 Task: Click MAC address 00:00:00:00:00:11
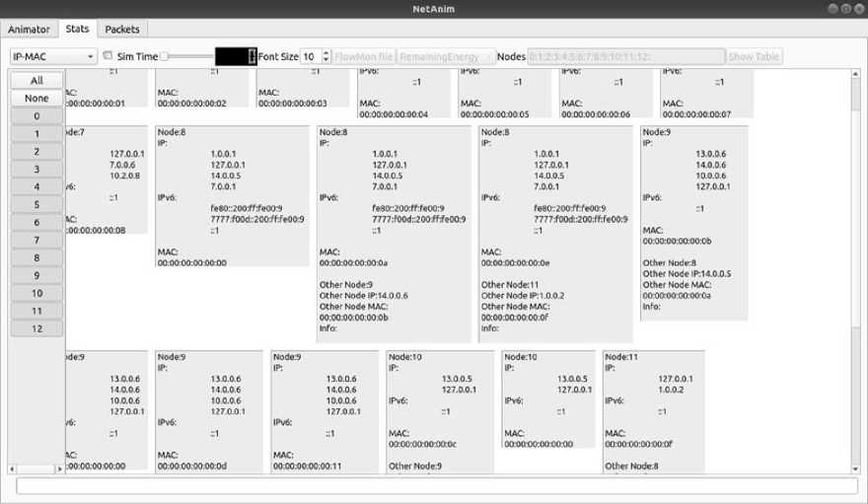click(x=307, y=466)
